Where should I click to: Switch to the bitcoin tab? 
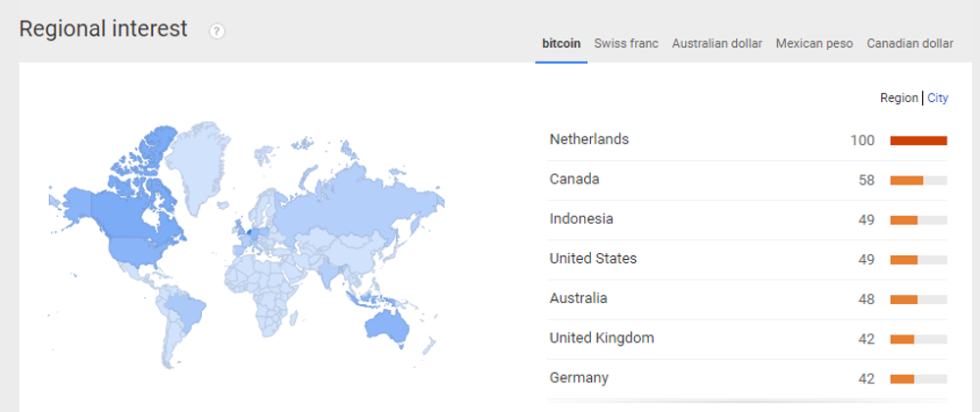tap(562, 44)
